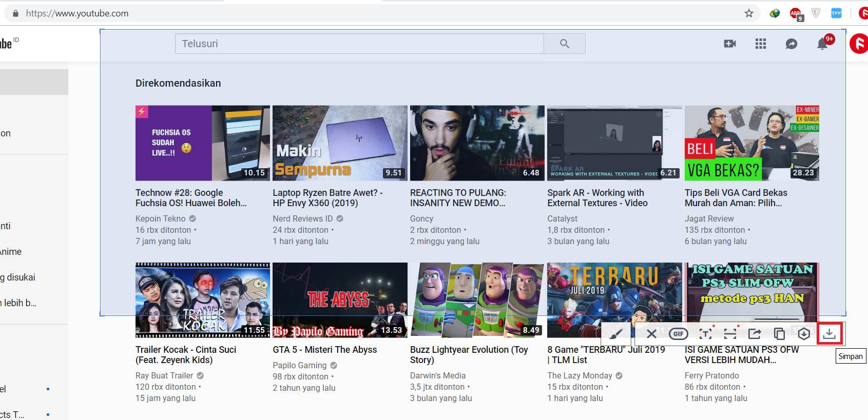Click the Telusuri search field

[359, 44]
